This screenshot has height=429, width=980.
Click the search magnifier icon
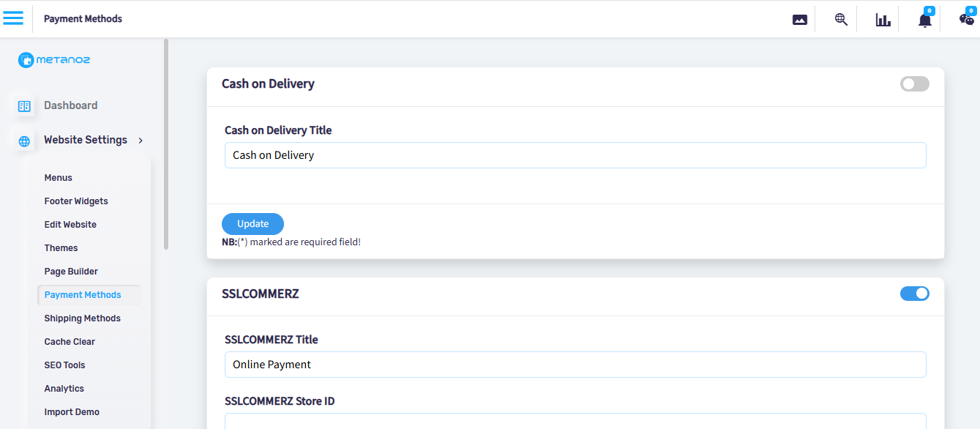pos(841,20)
